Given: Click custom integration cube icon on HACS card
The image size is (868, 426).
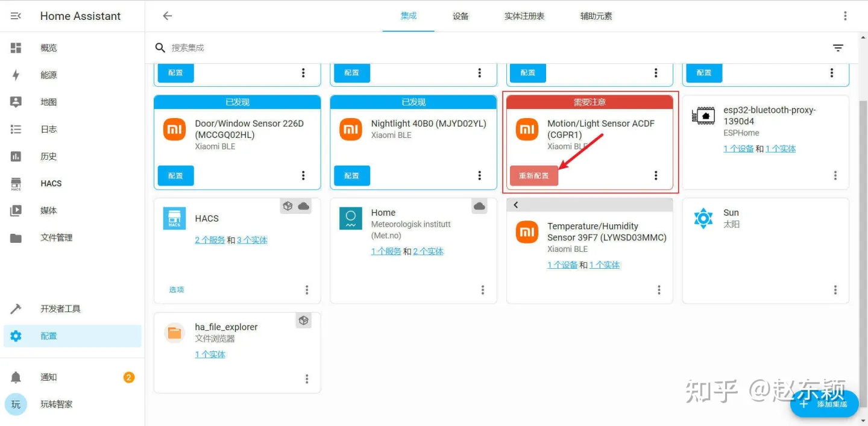Looking at the screenshot, I should pos(288,206).
